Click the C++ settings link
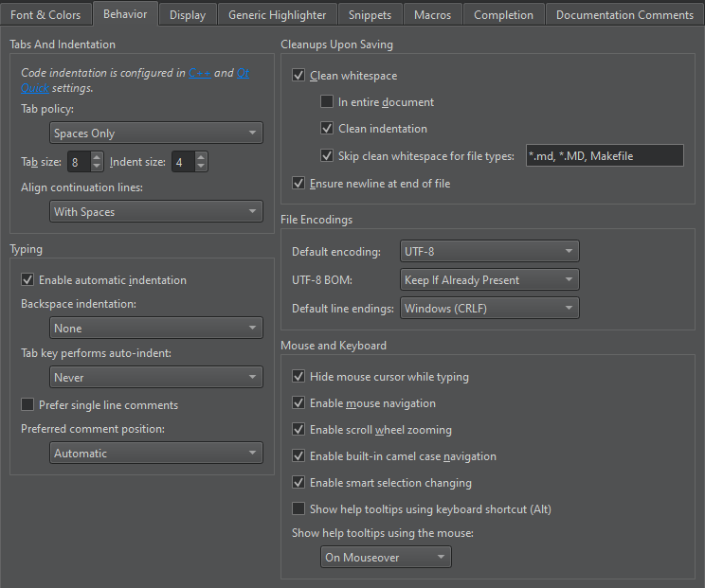705x588 pixels. 200,73
